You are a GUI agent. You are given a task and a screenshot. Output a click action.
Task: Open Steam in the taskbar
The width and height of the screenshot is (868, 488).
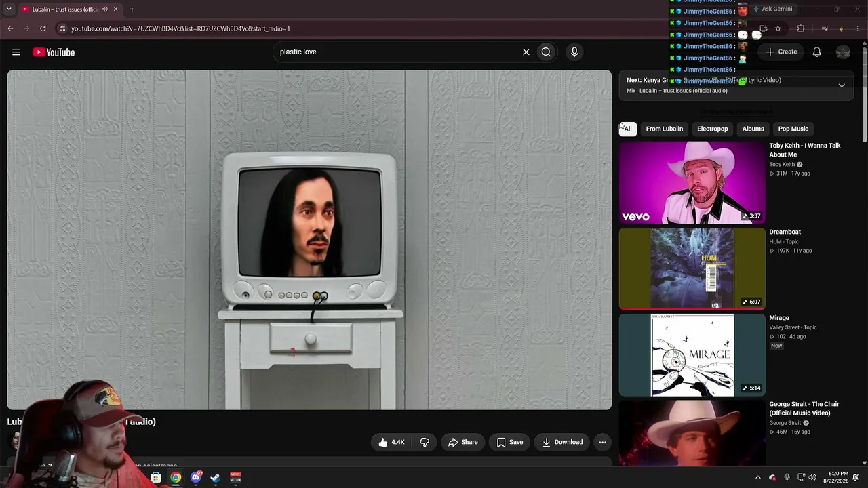pos(216,478)
